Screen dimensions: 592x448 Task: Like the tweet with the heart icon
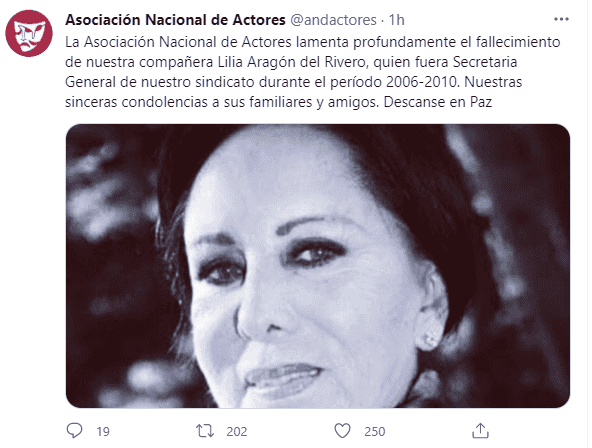342,431
